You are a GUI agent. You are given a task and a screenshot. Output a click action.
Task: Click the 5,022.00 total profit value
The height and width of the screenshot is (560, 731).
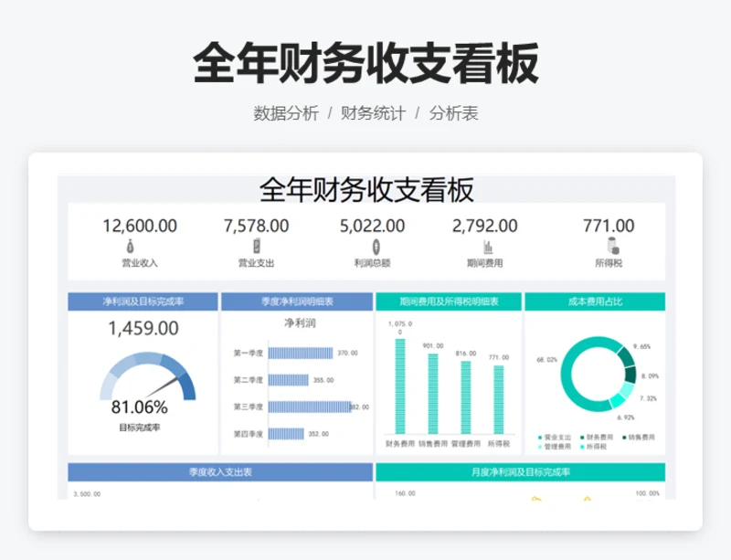[372, 227]
